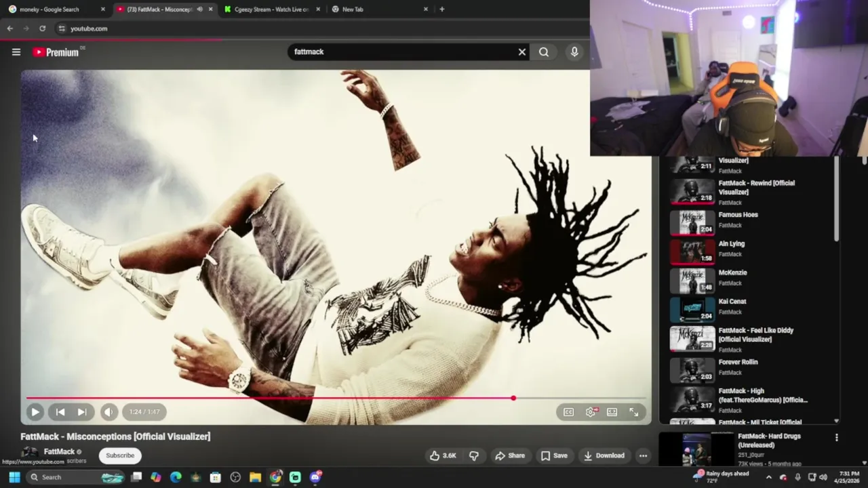Toggle theater mode
868x488 pixels.
612,411
